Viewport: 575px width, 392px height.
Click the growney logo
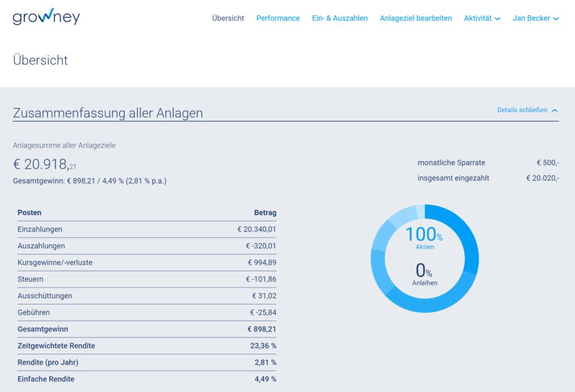tap(46, 17)
